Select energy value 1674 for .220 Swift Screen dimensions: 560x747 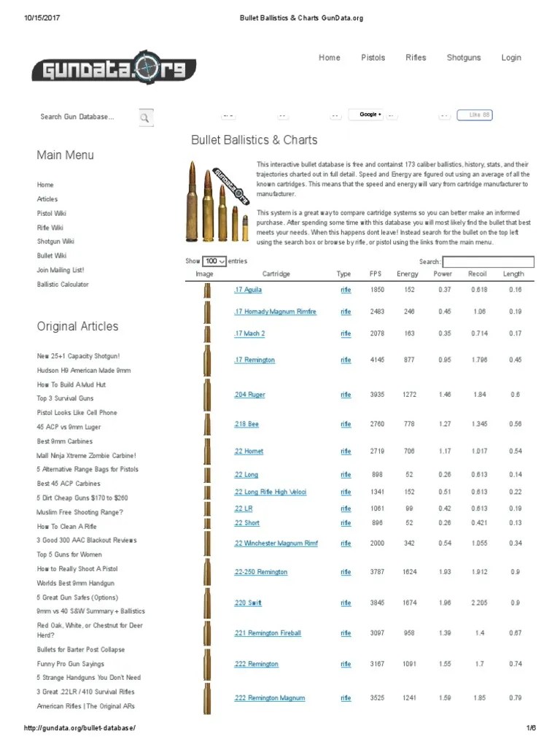[x=410, y=603]
